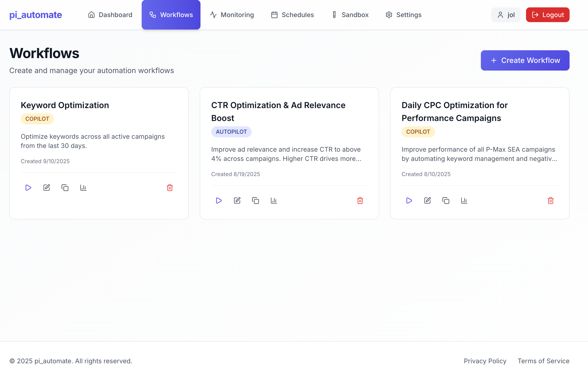This screenshot has height=378, width=588.
Task: Edit the Keyword Optimization workflow
Action: [x=47, y=188]
